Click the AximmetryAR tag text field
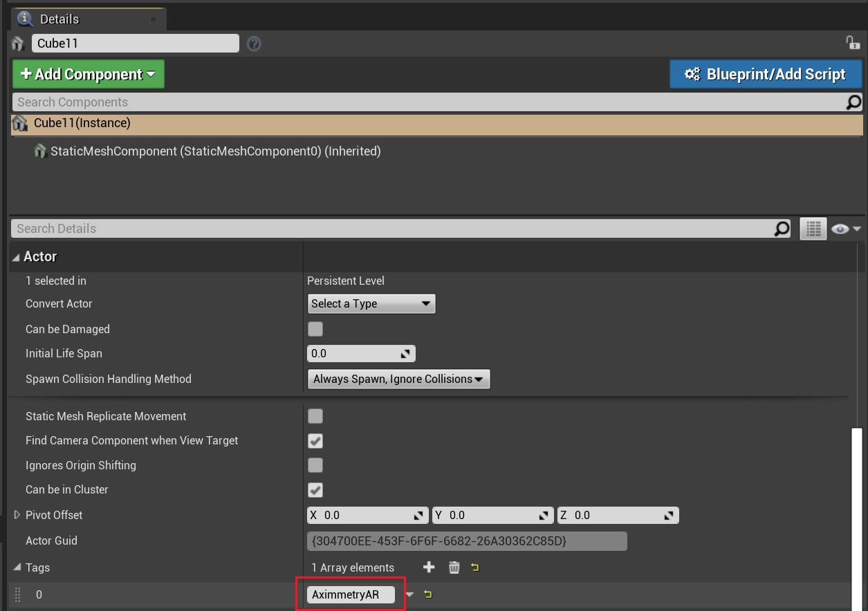This screenshot has width=868, height=611. click(351, 594)
